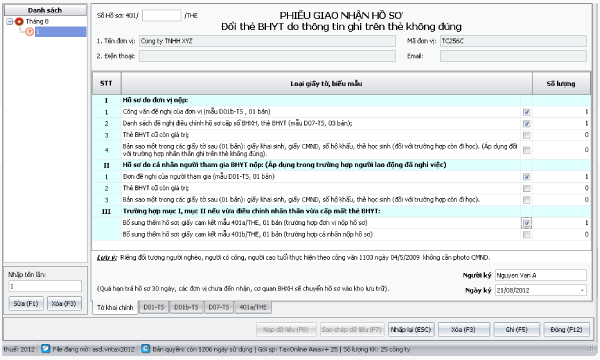Switch to the D01-TS tab

click(153, 307)
